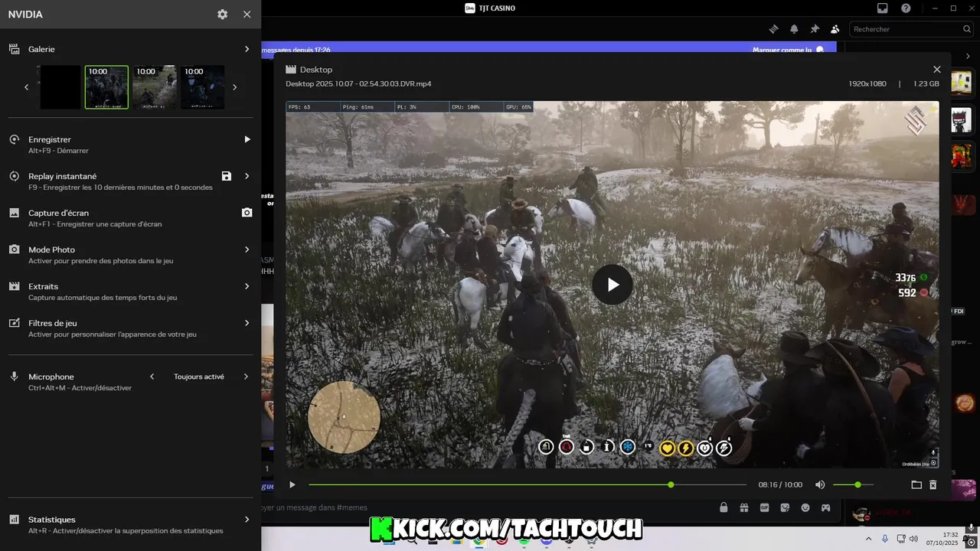This screenshot has height=551, width=980.
Task: Expand Statistiques overlay options
Action: [247, 520]
